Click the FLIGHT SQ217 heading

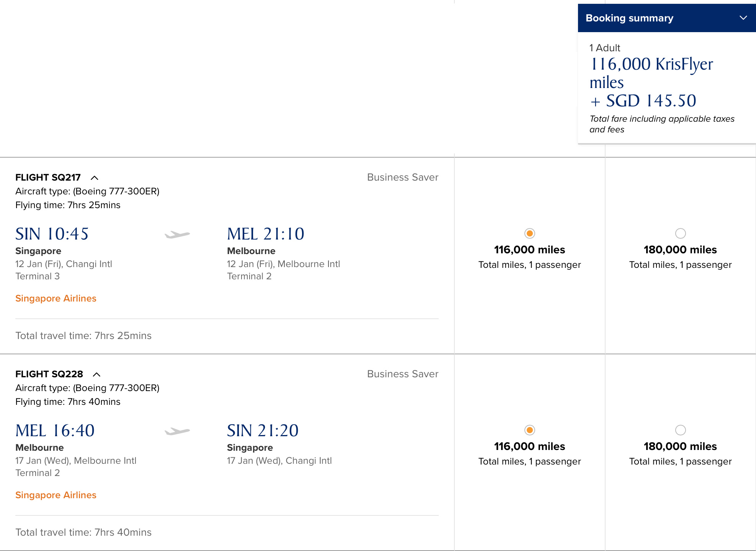click(47, 177)
